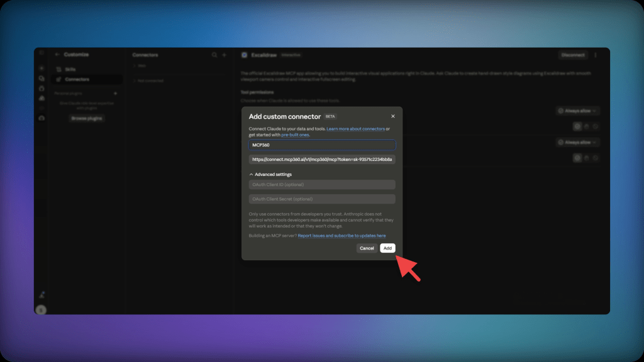
Task: Add a connector with the plus icon
Action: click(x=225, y=55)
